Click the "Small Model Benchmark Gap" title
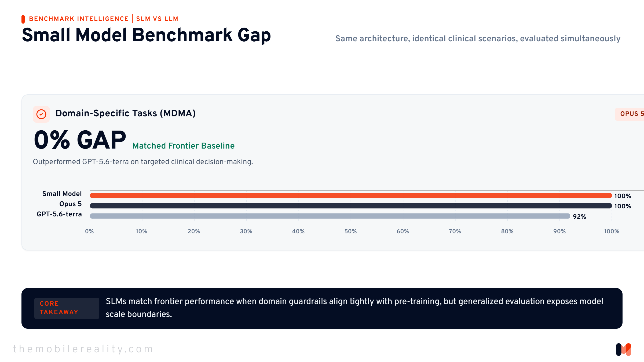644x362 pixels. (x=146, y=35)
